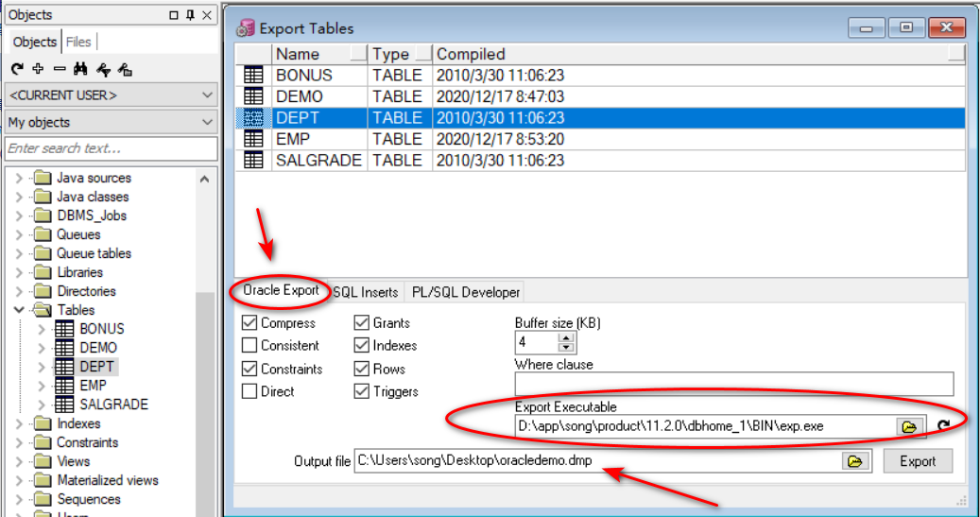Click the binoculars find icon
This screenshot has height=517, width=980.
coord(80,69)
